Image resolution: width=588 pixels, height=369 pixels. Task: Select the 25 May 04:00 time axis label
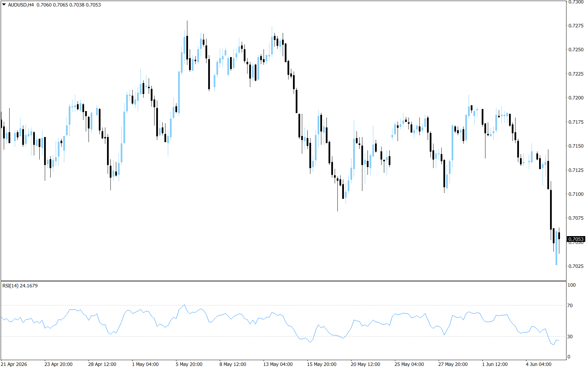(409, 364)
